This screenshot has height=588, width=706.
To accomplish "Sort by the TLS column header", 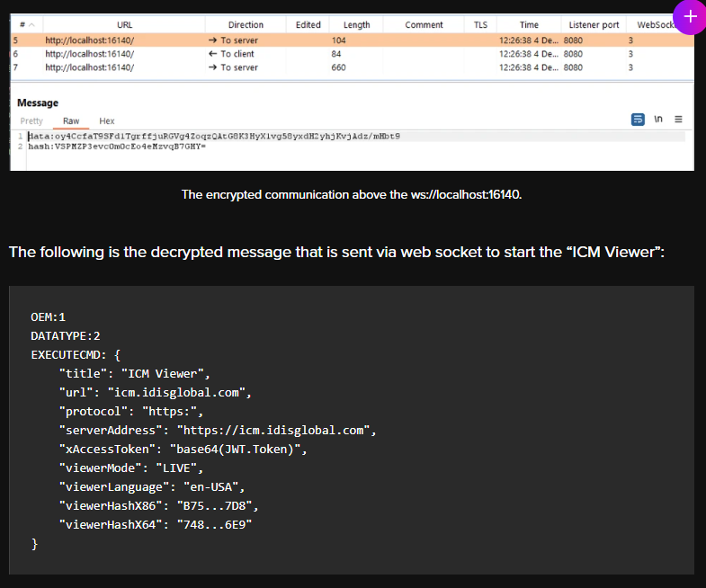I will coord(480,25).
